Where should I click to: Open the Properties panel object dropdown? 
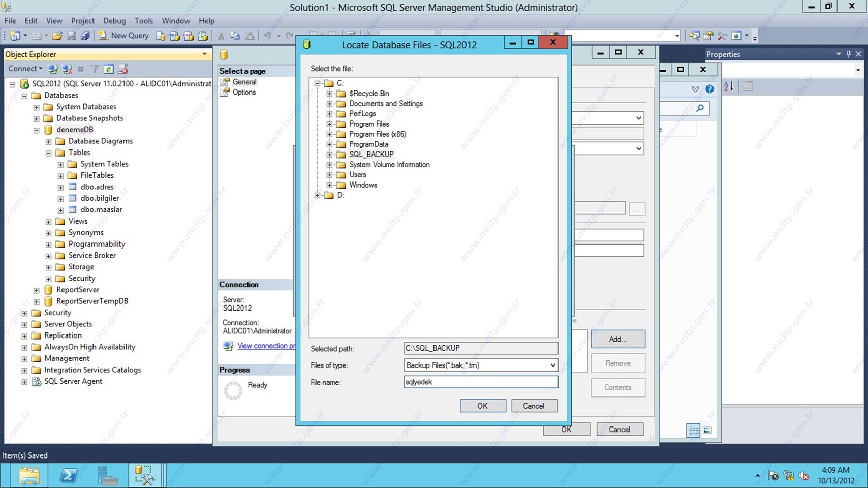pos(858,70)
